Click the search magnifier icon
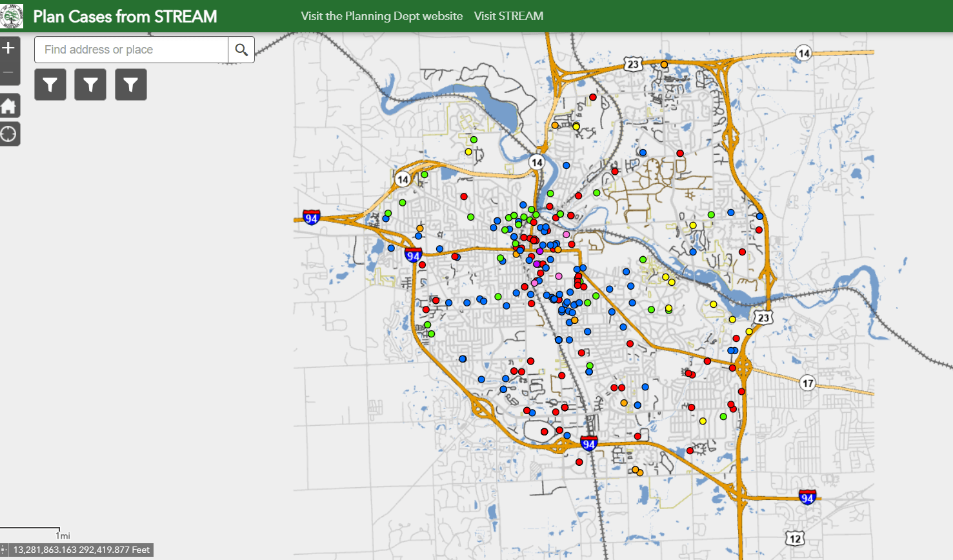Image resolution: width=953 pixels, height=560 pixels. (x=241, y=50)
